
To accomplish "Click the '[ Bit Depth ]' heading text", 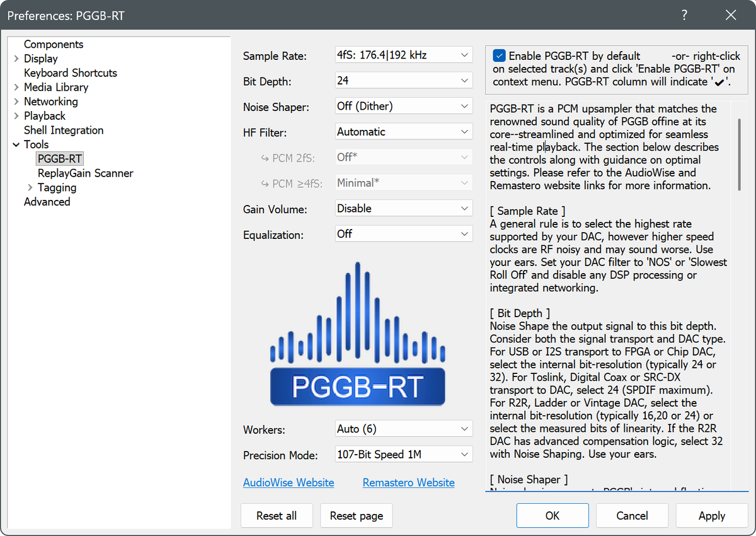I will pos(520,313).
